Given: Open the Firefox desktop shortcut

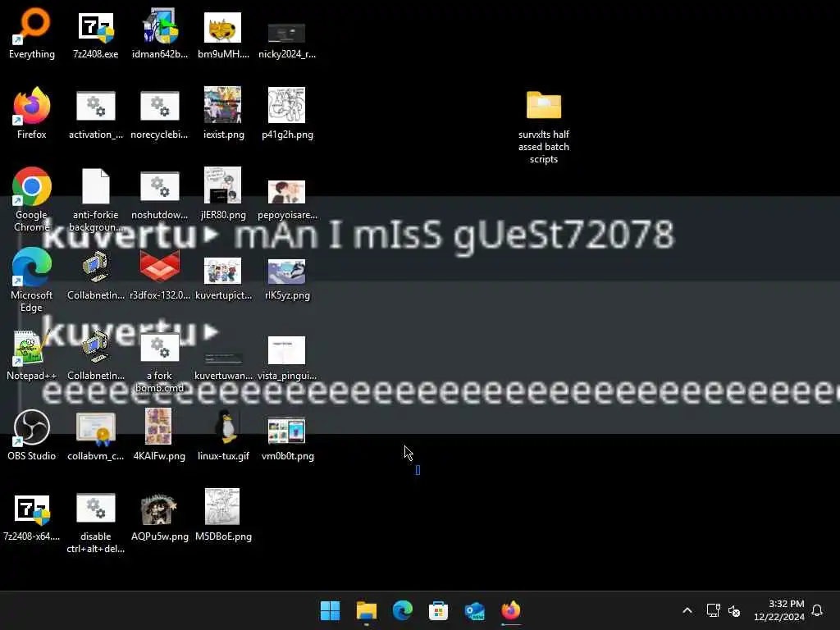Looking at the screenshot, I should 32,113.
